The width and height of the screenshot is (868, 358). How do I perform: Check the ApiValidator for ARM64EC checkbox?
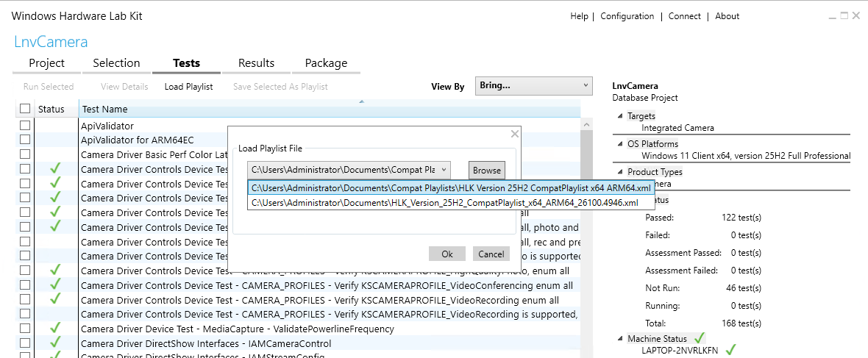[x=25, y=140]
